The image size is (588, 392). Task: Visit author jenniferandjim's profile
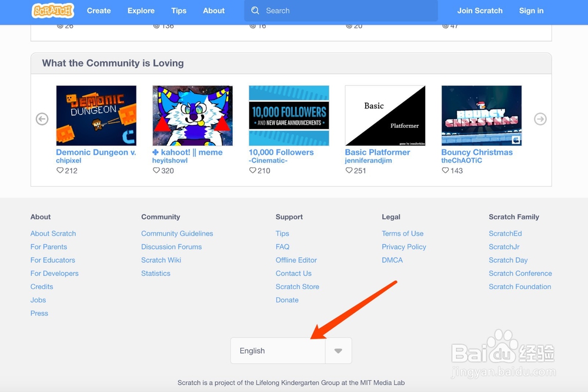click(368, 160)
